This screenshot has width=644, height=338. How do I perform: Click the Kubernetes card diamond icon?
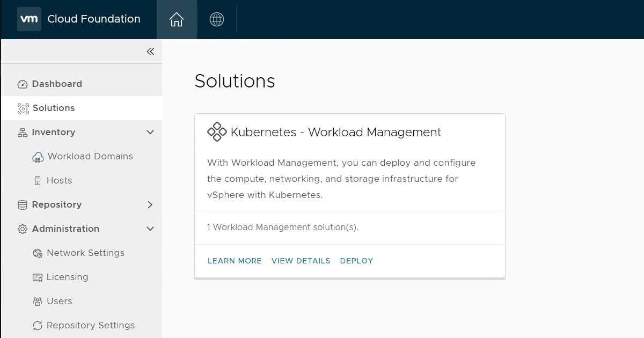coord(217,132)
